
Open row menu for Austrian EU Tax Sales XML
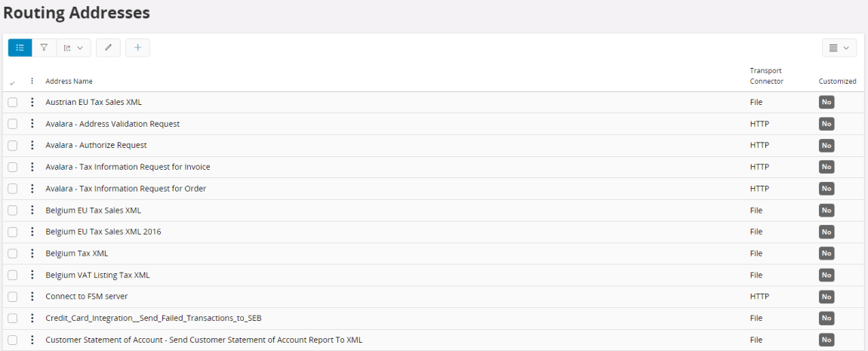(x=32, y=103)
